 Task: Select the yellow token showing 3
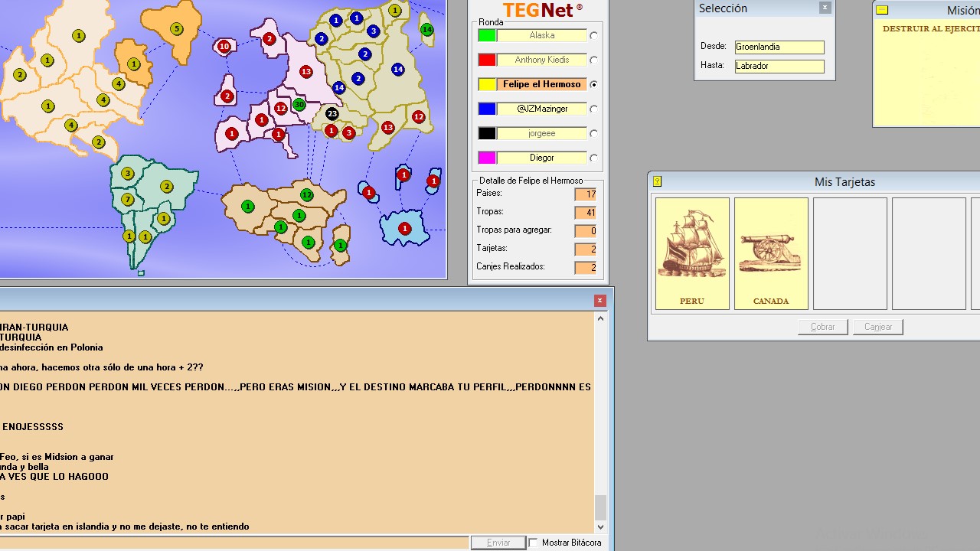point(128,174)
